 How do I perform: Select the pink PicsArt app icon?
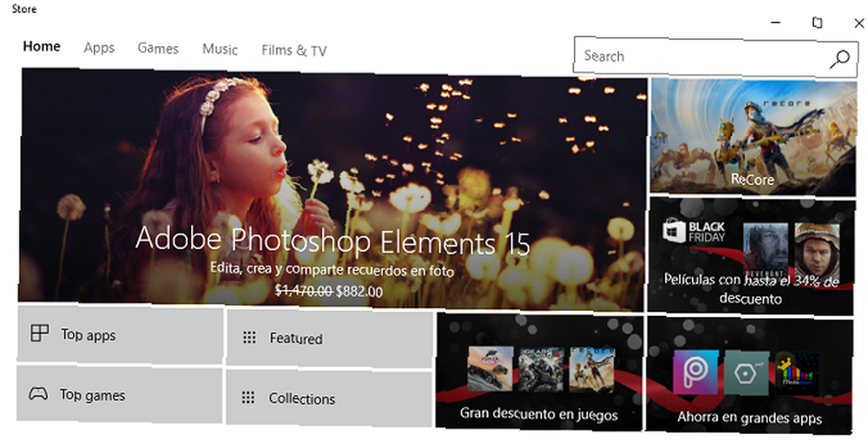point(696,372)
